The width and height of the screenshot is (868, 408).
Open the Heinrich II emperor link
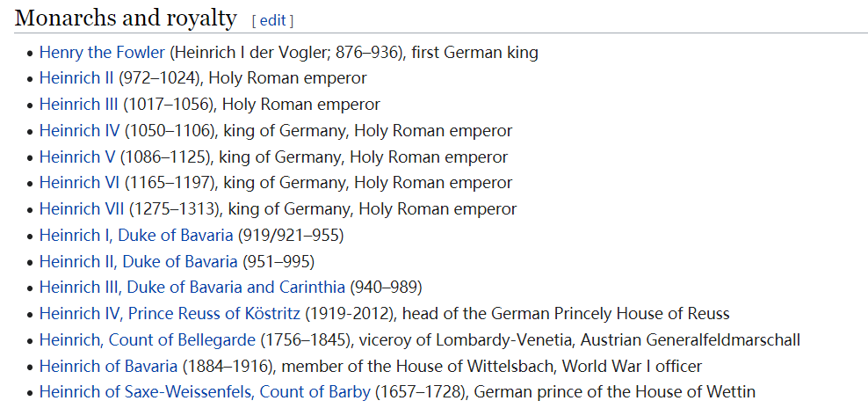(76, 78)
